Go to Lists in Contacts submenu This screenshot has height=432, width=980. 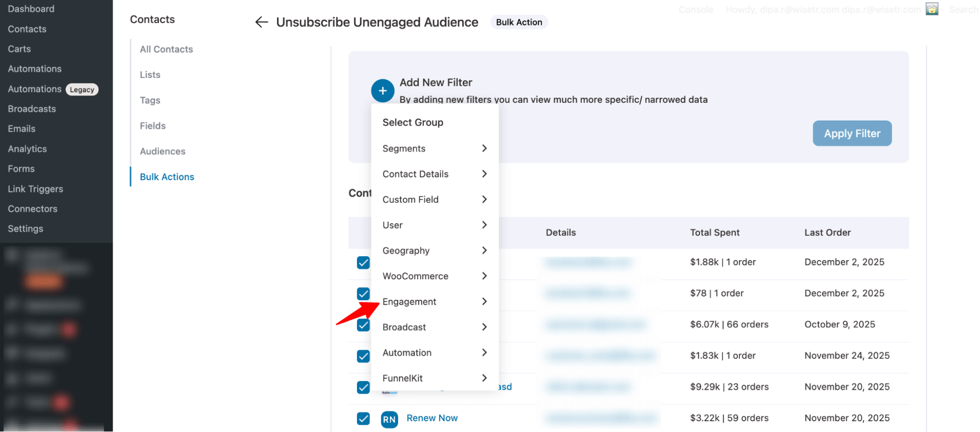[150, 74]
